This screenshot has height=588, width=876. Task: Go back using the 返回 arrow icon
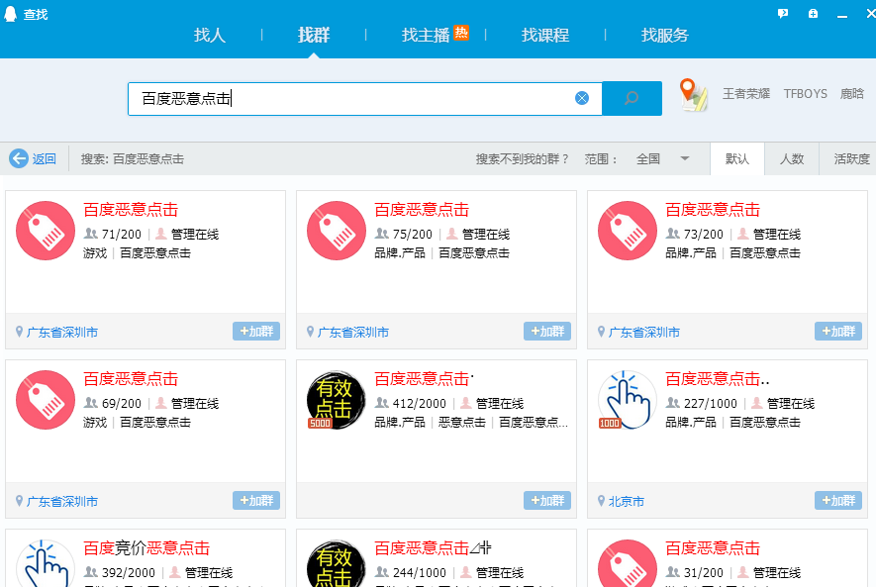pyautogui.click(x=19, y=158)
